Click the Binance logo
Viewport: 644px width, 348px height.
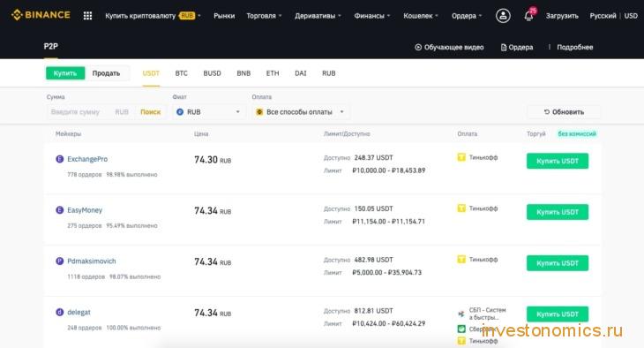(41, 15)
